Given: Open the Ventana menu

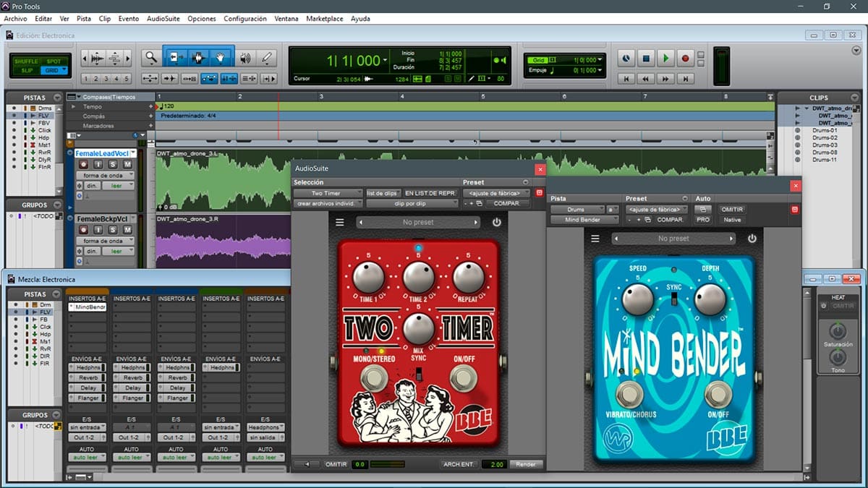Looking at the screenshot, I should pyautogui.click(x=286, y=19).
